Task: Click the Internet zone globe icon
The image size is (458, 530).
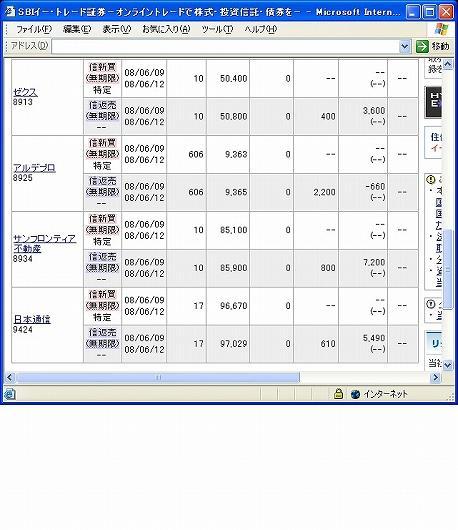Action: (355, 394)
